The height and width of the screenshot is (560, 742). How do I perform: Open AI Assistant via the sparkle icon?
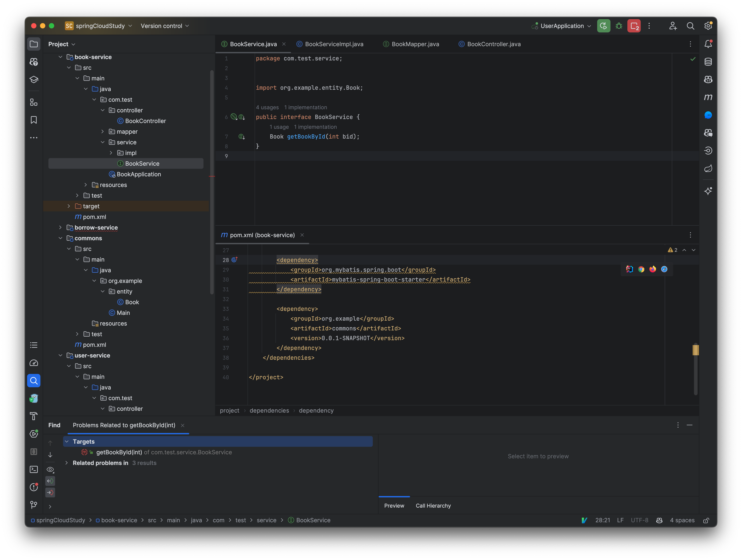708,191
